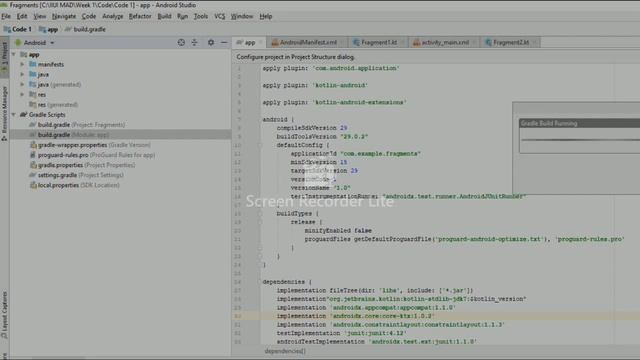This screenshot has width=640, height=360.
Task: Open the Help menu
Action: point(266,16)
